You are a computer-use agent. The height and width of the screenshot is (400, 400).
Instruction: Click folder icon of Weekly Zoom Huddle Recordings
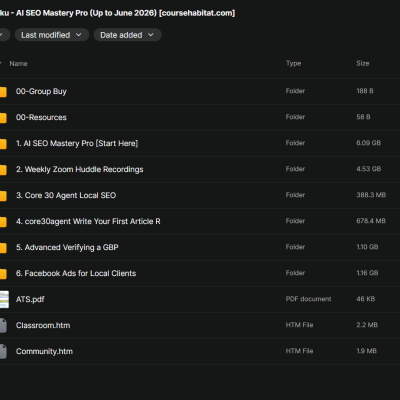point(3,170)
